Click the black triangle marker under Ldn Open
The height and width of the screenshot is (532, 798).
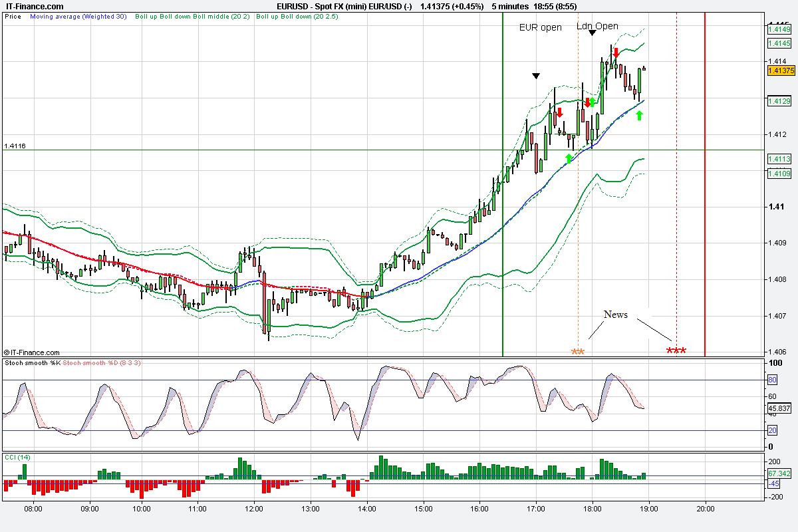pyautogui.click(x=592, y=32)
